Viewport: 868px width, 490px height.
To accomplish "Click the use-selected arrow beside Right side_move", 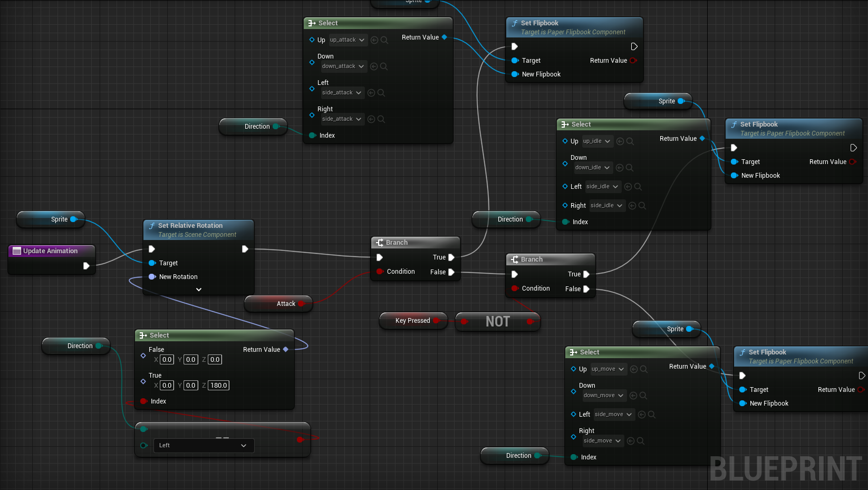I will click(631, 441).
